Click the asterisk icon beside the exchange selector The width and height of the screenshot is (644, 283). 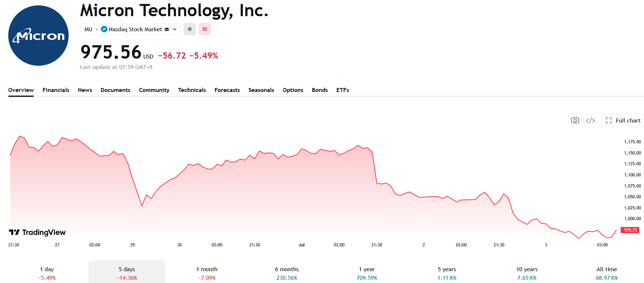click(190, 29)
